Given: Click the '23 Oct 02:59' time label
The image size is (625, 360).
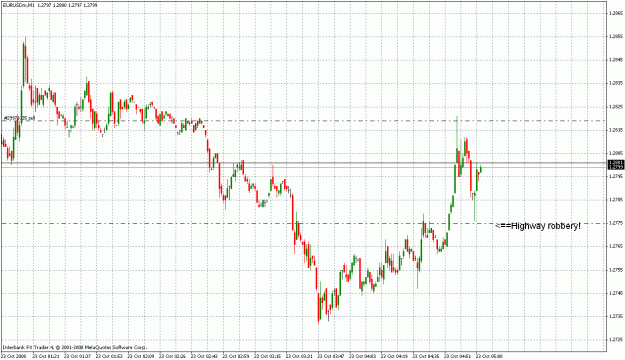Looking at the screenshot, I should [236, 356].
